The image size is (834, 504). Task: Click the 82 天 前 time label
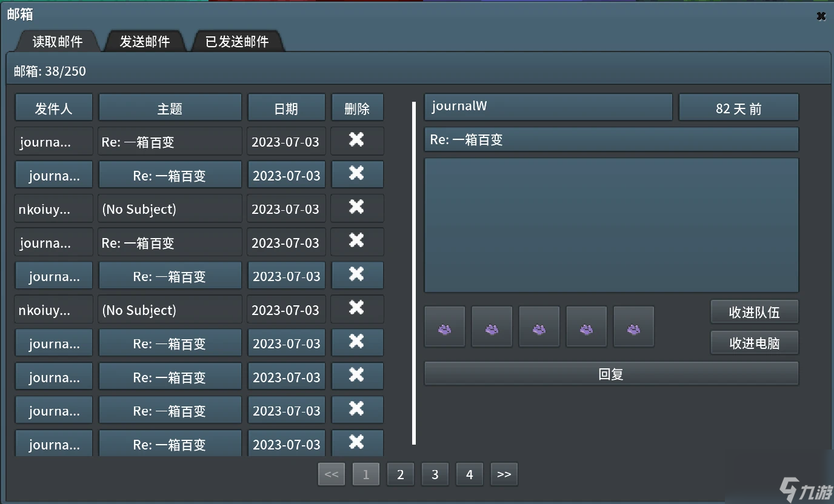click(x=739, y=107)
